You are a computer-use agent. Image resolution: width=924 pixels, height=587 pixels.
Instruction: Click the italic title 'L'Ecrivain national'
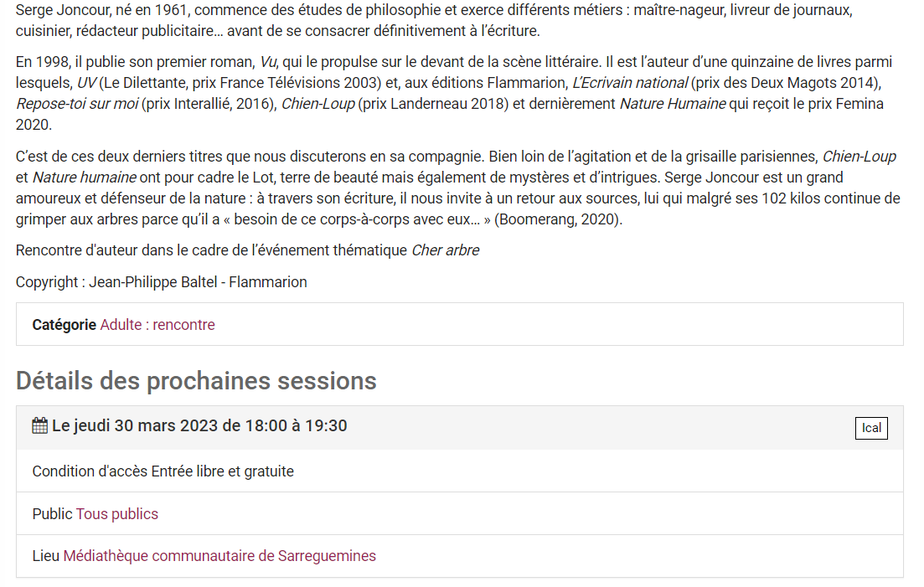tap(630, 83)
